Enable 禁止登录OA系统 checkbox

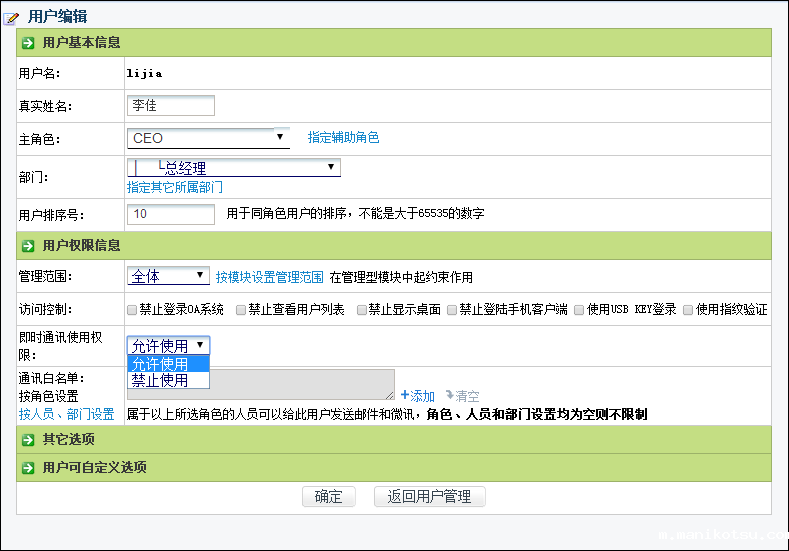click(133, 310)
